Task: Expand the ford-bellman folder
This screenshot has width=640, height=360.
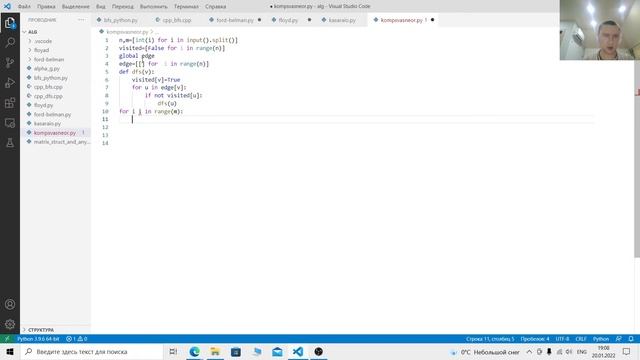Action: (49, 59)
